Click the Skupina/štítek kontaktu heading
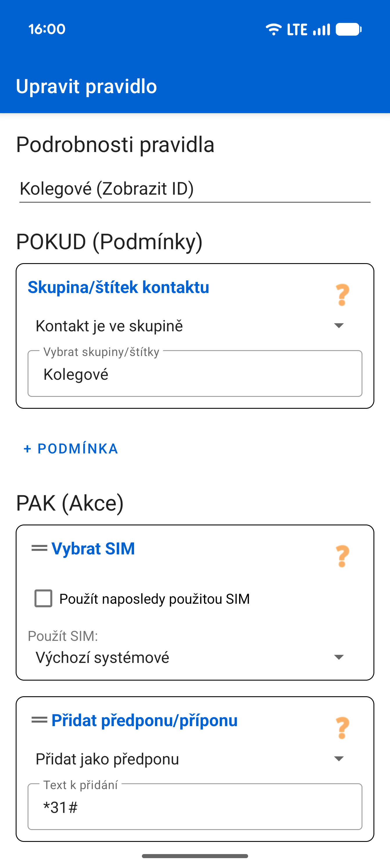This screenshot has height=868, width=390. click(x=118, y=287)
